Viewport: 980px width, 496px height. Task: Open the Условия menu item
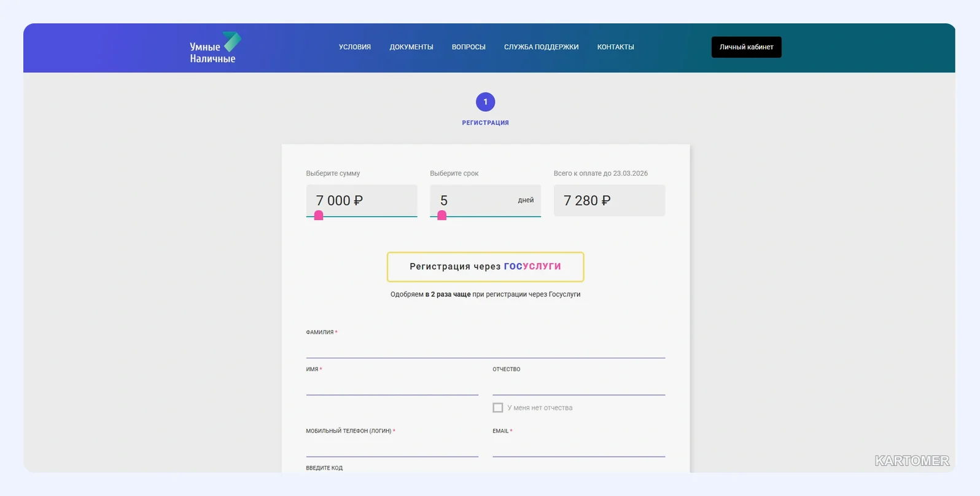coord(355,47)
